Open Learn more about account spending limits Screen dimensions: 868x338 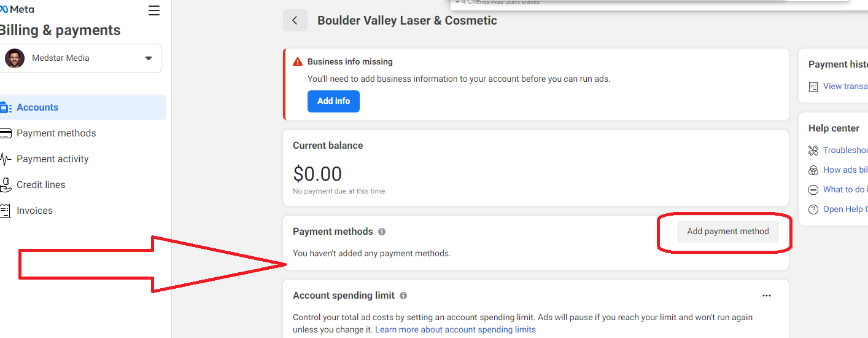point(455,330)
